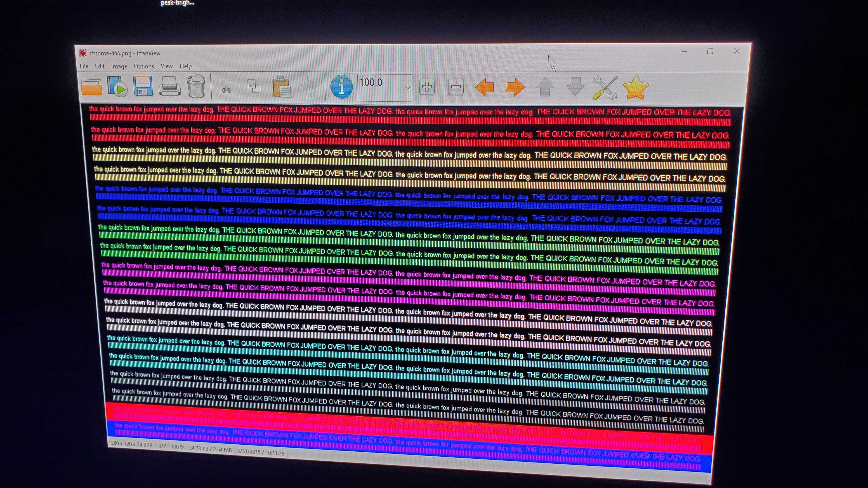Viewport: 868px width, 488px height.
Task: Copy the image with the copy icon
Action: pos(254,86)
